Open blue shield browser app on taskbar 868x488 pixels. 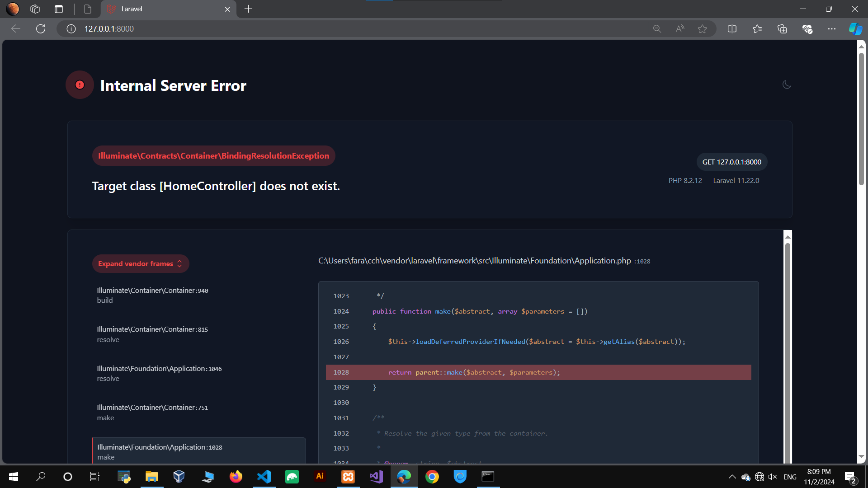460,476
